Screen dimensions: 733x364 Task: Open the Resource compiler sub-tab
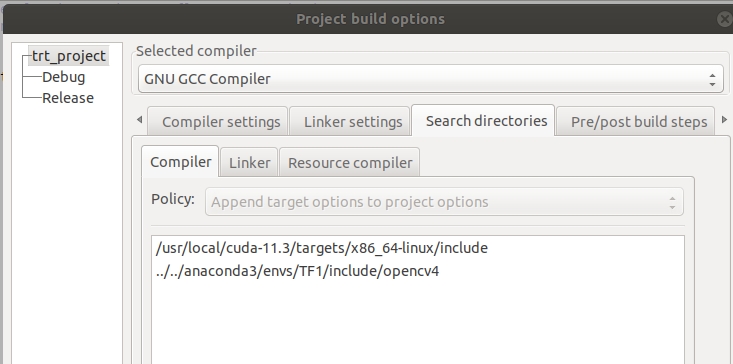pos(350,163)
